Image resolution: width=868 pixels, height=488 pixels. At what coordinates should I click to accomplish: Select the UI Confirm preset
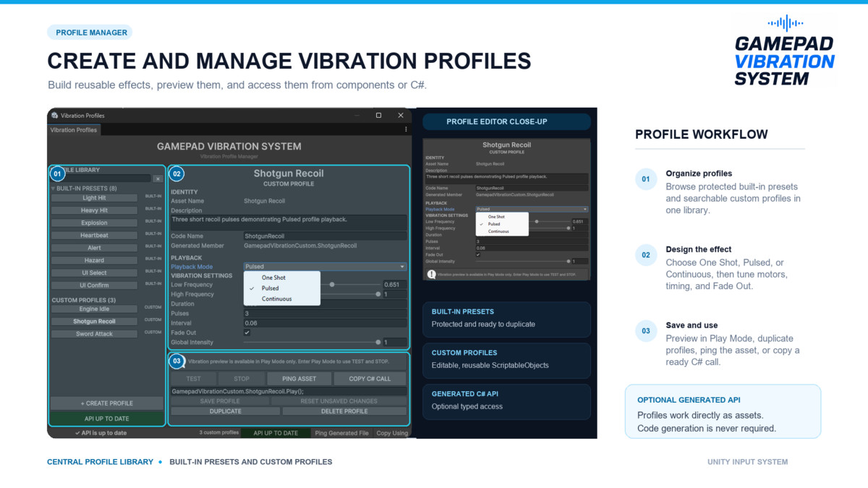pos(94,285)
